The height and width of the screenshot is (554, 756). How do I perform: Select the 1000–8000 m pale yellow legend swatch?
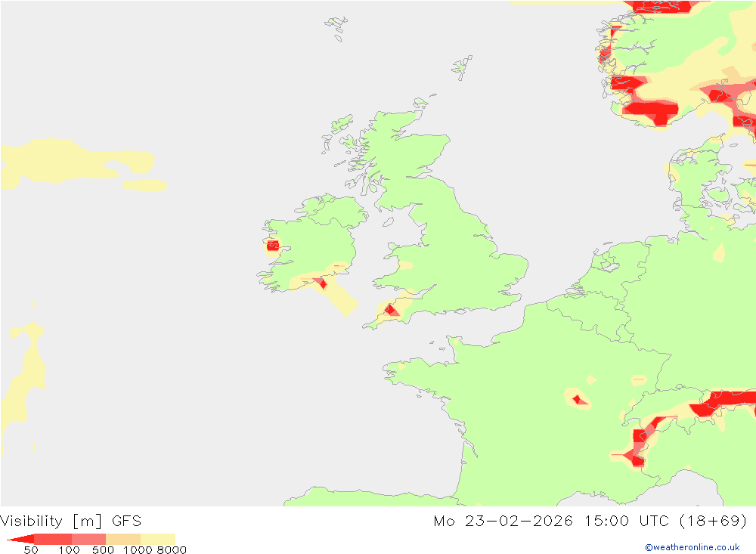[x=158, y=539]
